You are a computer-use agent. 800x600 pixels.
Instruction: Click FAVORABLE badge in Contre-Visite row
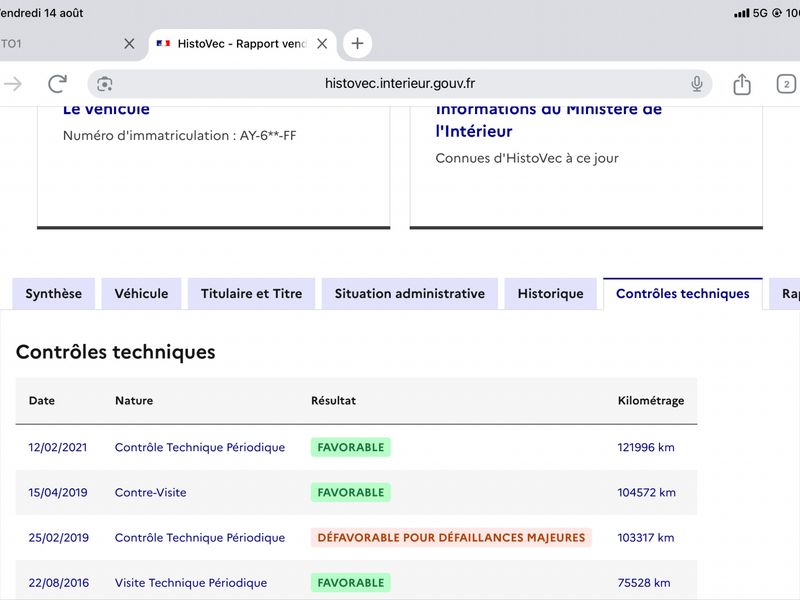[351, 492]
